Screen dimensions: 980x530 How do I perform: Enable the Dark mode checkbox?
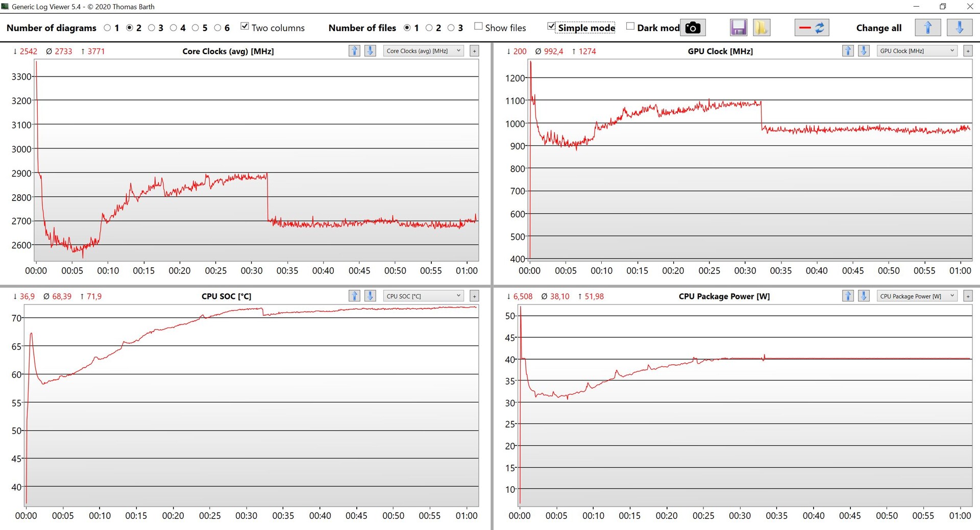coord(630,27)
